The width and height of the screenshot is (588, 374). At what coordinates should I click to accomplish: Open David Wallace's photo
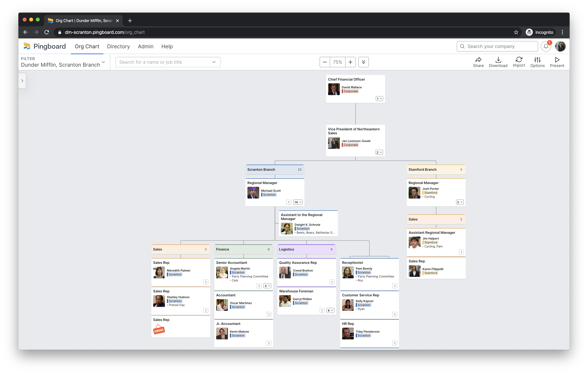point(334,89)
